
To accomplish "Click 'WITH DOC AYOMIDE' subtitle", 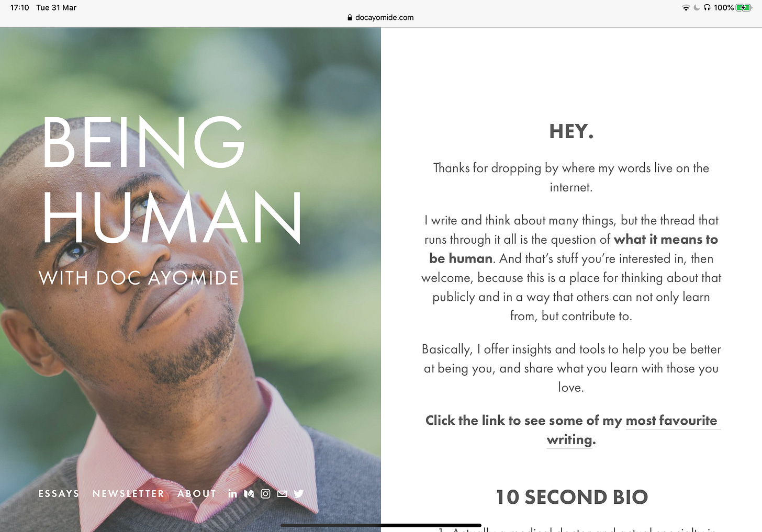I will pyautogui.click(x=139, y=278).
